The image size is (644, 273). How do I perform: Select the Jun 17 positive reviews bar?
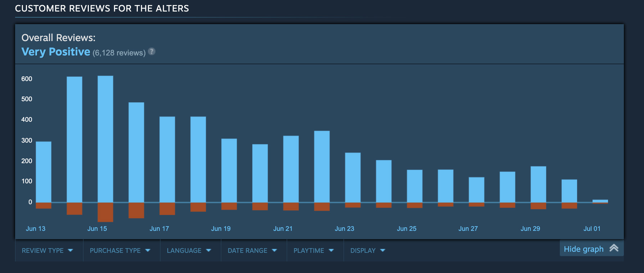167,160
